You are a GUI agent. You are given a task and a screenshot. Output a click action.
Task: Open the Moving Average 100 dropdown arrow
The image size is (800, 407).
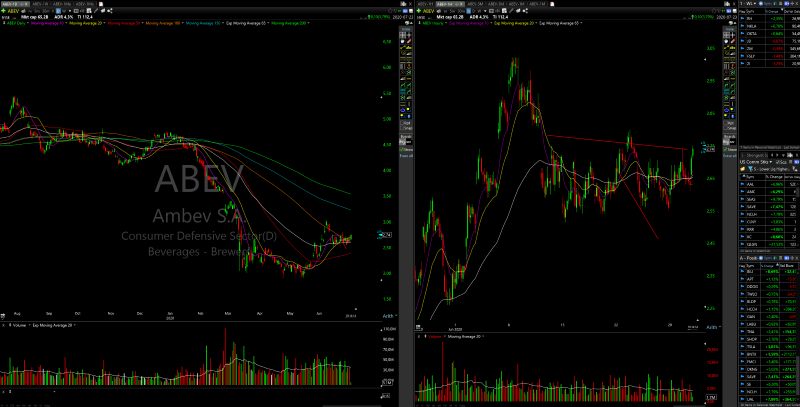(183, 23)
